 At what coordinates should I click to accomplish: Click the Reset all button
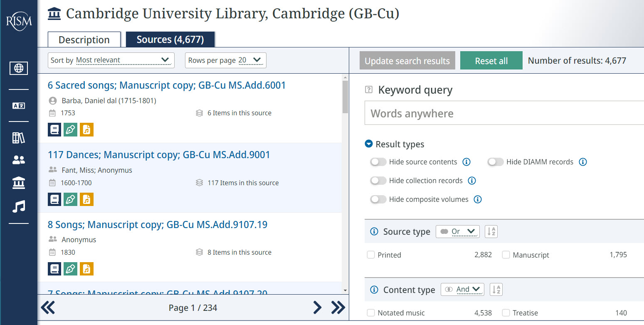point(491,61)
